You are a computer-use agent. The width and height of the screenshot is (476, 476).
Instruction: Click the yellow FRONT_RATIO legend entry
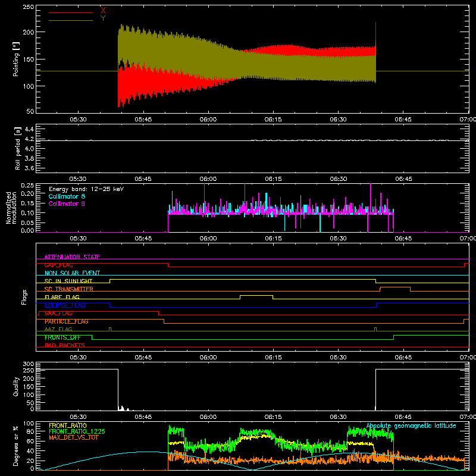coord(68,425)
